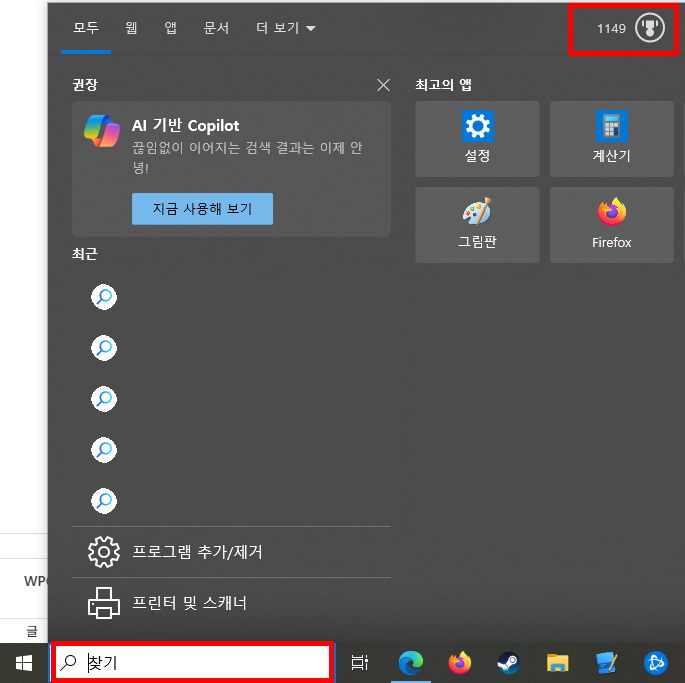685x683 pixels.
Task: Open Steam from the taskbar
Action: point(509,662)
